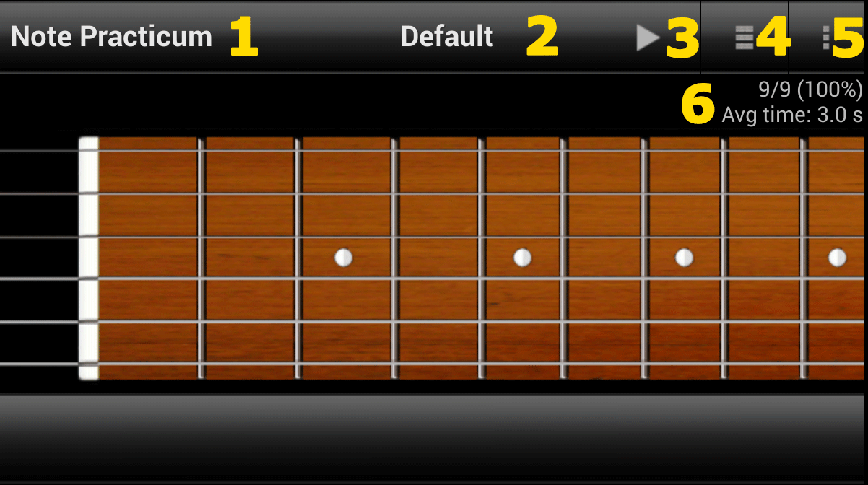Tap the Note Practicum title
Viewport: 868px width, 485px height.
click(111, 37)
